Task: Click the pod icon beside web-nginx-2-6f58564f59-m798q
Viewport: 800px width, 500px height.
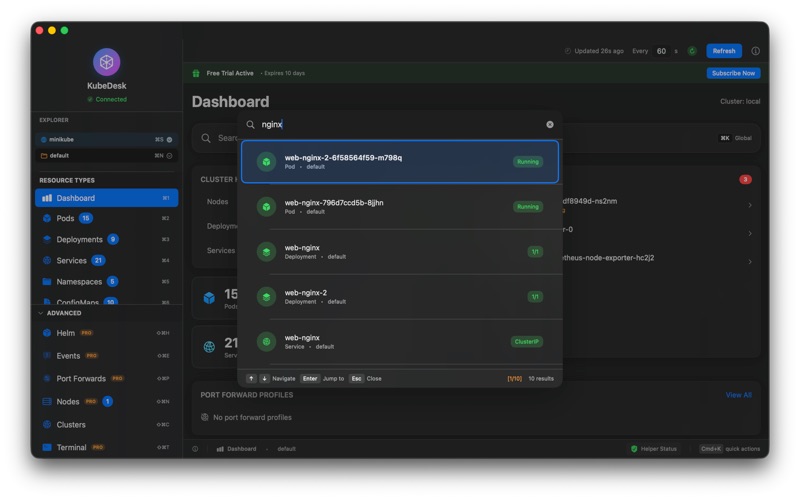Action: click(x=266, y=162)
